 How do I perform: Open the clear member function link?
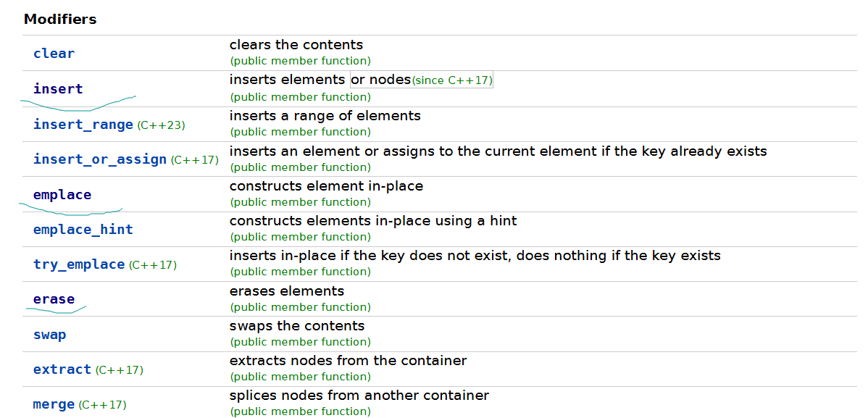(x=54, y=54)
